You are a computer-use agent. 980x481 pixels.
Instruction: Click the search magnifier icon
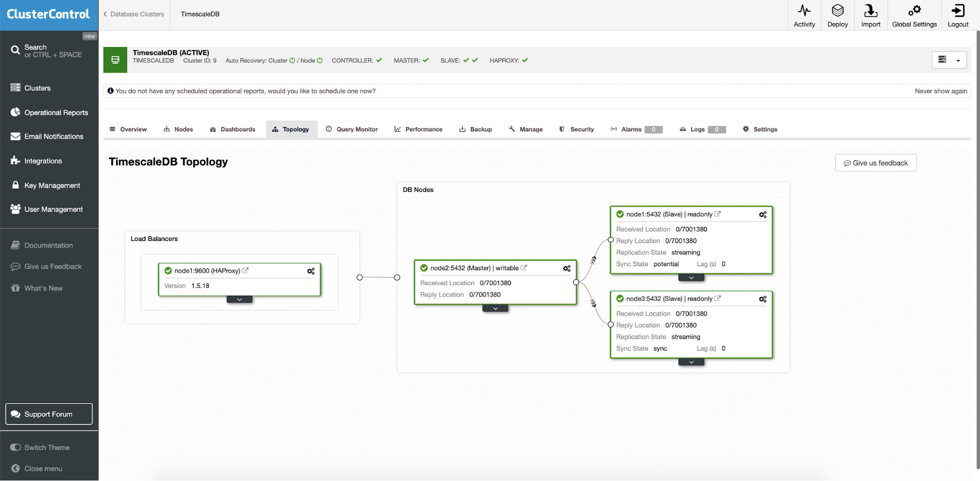click(x=15, y=50)
